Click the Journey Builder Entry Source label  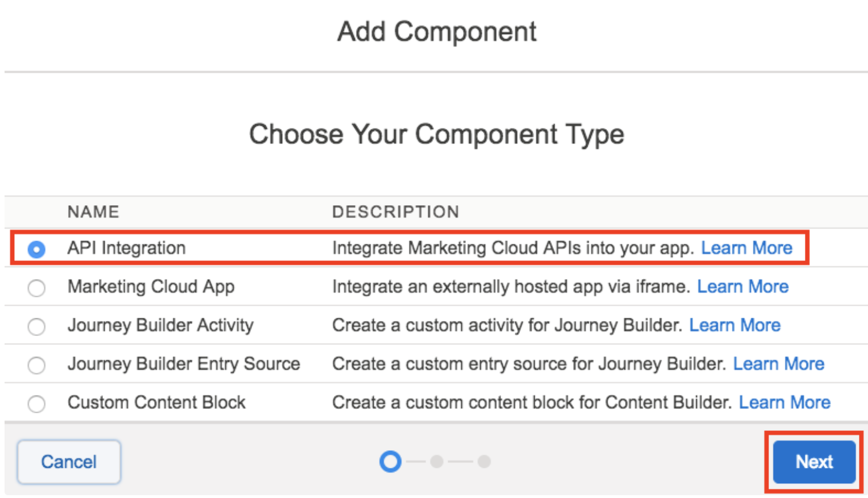pos(184,364)
